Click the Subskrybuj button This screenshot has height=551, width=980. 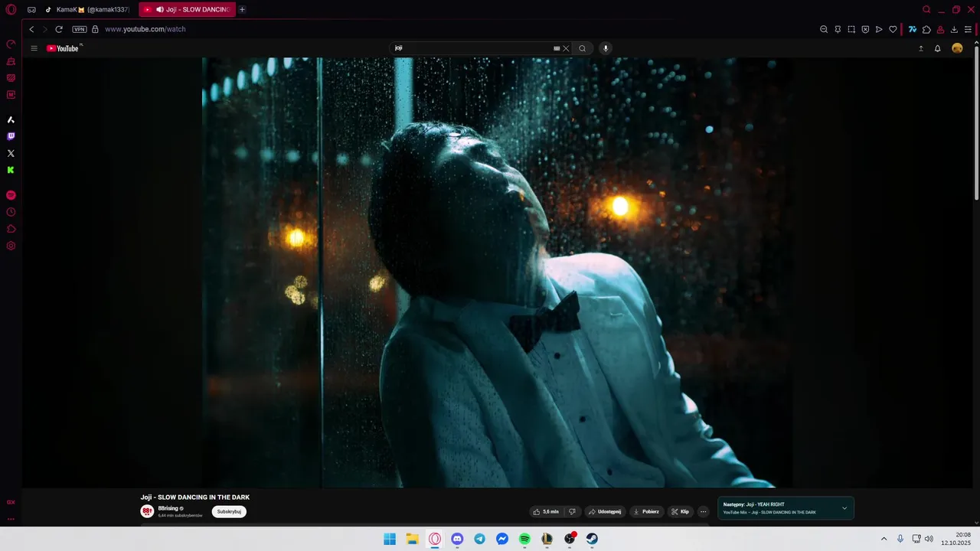click(229, 511)
